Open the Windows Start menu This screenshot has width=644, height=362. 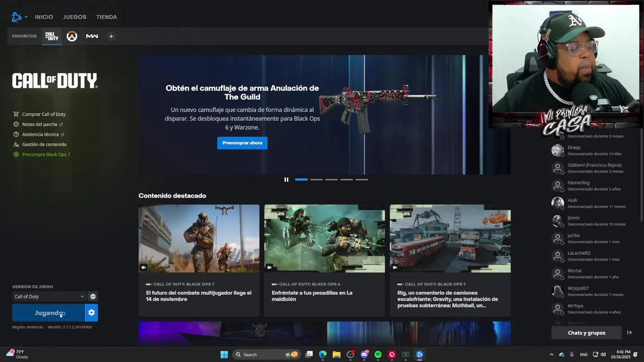[224, 354]
